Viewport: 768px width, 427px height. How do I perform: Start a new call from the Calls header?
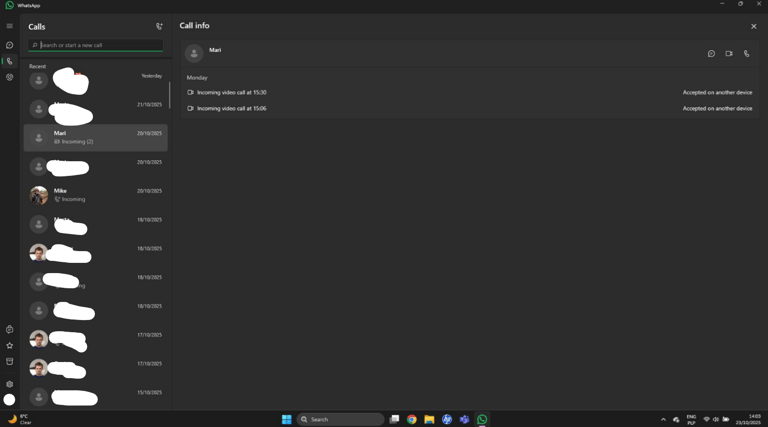pos(159,26)
